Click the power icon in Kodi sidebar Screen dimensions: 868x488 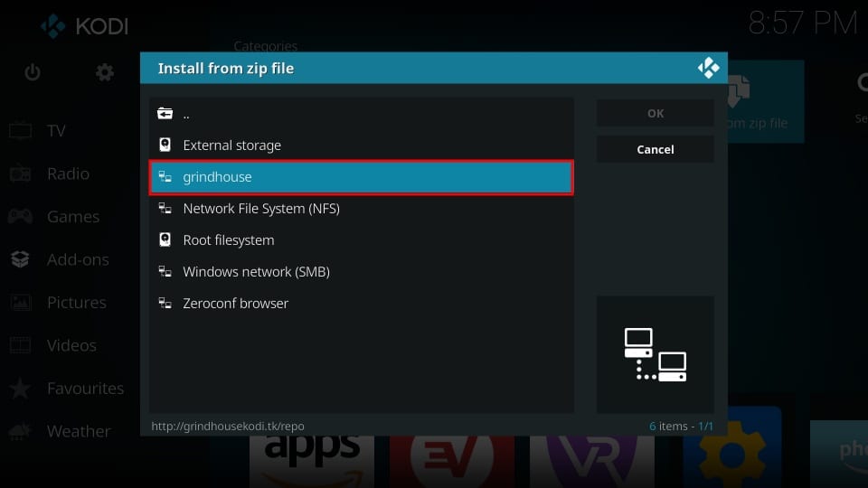[33, 72]
